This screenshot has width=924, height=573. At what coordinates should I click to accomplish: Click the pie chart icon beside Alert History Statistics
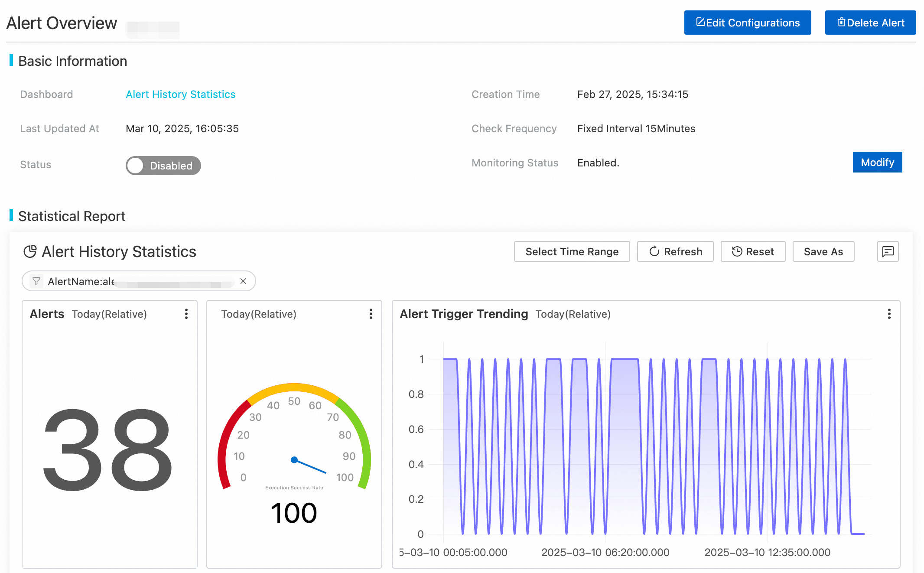[x=30, y=251]
